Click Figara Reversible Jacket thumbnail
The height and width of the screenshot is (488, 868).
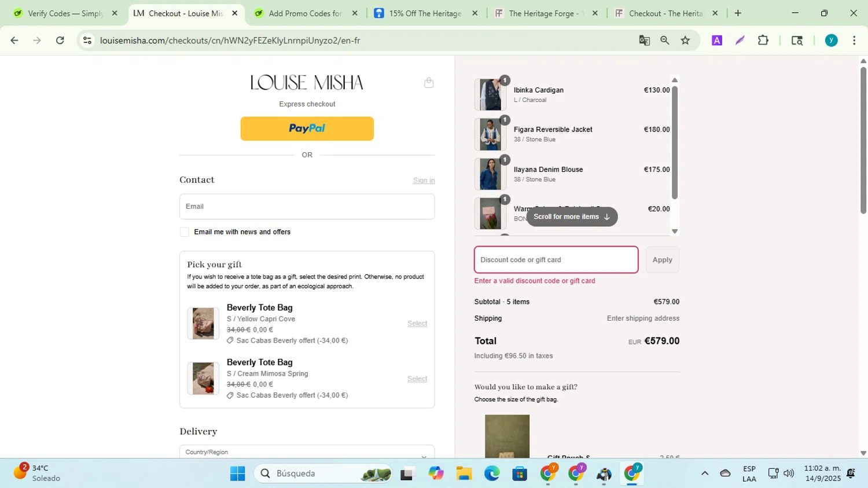click(x=490, y=134)
